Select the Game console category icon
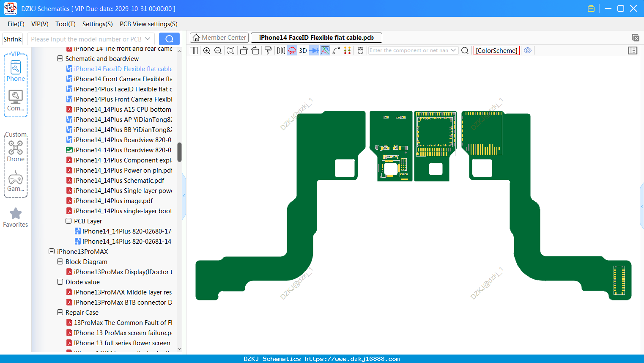This screenshot has height=363, width=644. click(16, 181)
